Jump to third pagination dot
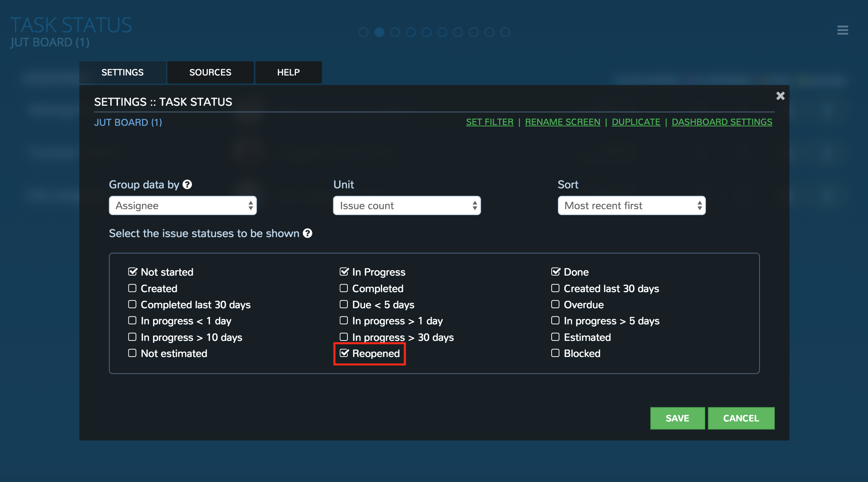This screenshot has width=868, height=482. click(395, 32)
